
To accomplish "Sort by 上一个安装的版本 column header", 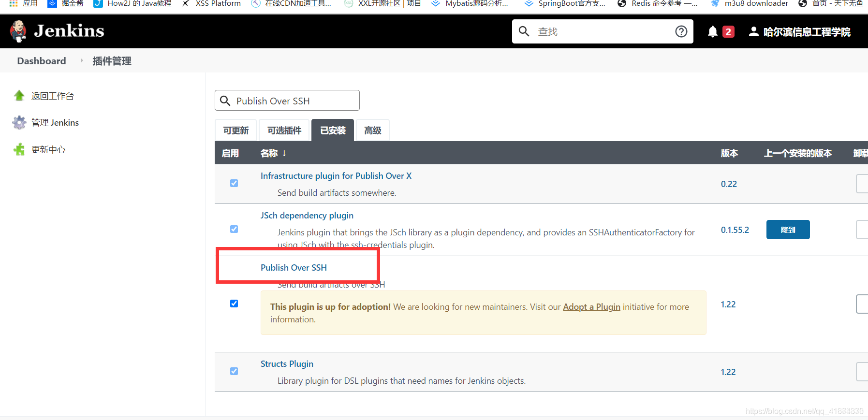I will [798, 153].
